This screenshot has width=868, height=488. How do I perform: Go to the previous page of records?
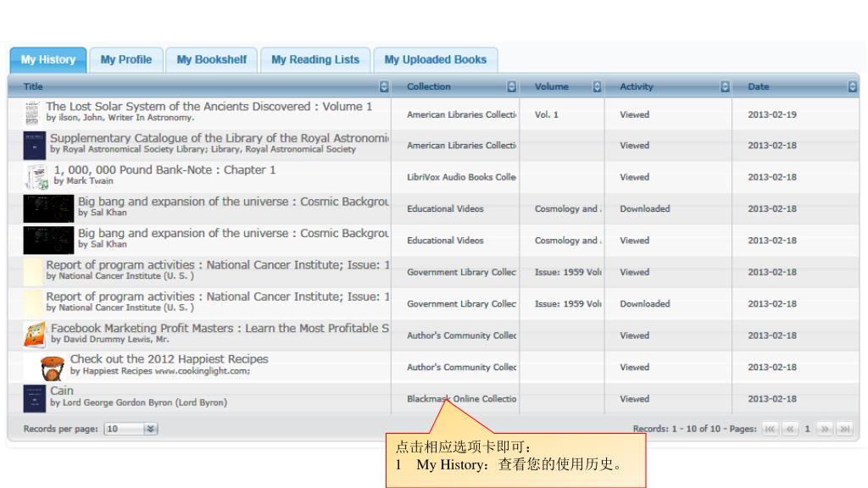pos(790,429)
